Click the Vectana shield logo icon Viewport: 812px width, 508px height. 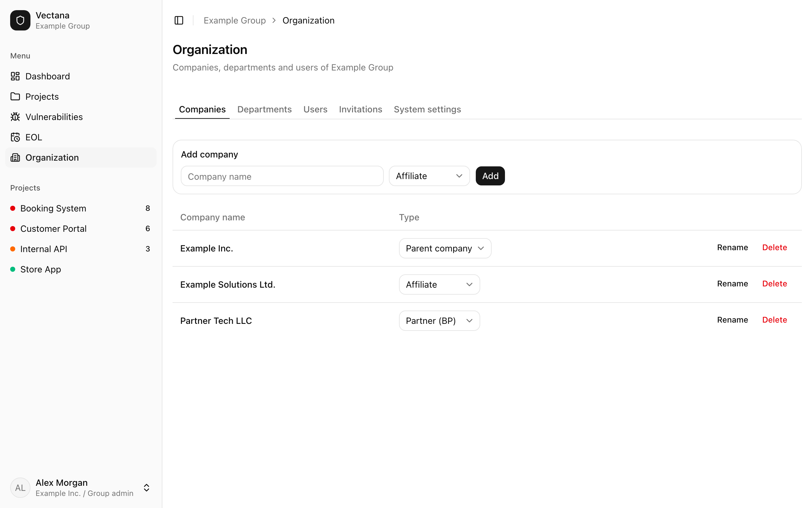point(20,20)
